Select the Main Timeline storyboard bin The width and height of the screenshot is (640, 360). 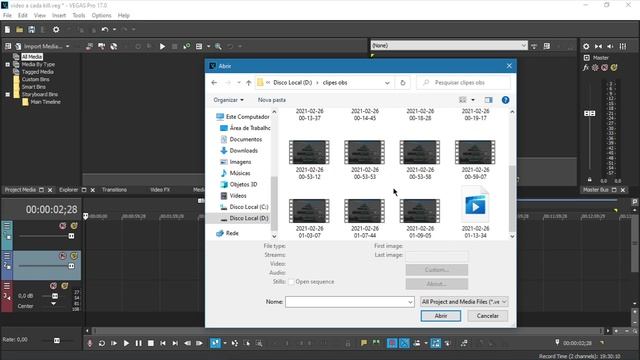click(x=45, y=102)
